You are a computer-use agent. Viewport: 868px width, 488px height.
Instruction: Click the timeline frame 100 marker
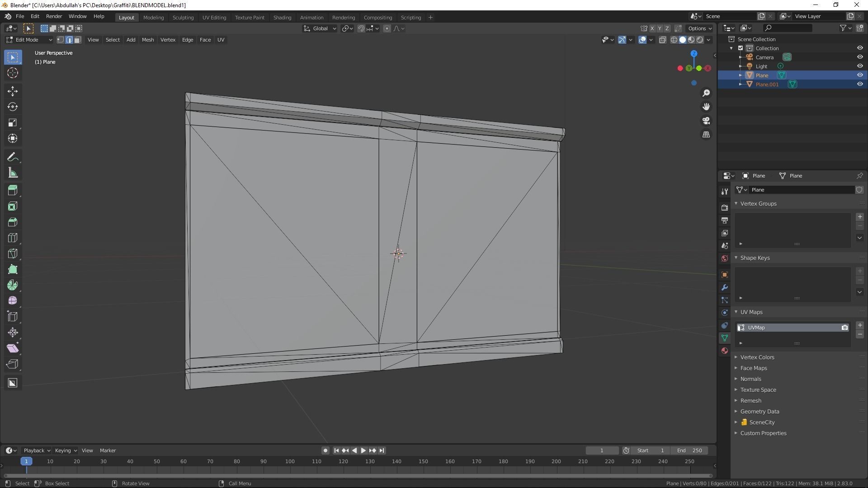pos(290,461)
